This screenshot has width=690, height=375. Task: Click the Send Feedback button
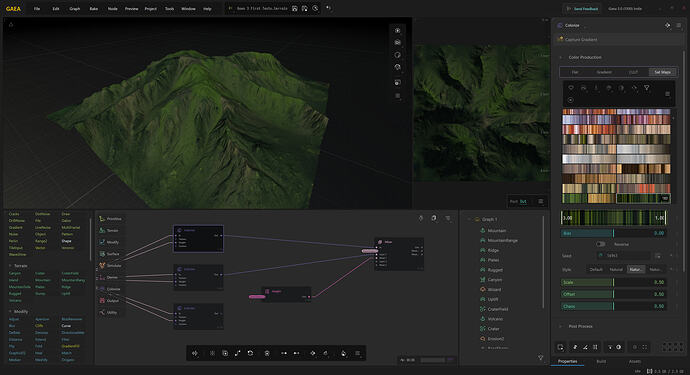point(582,9)
